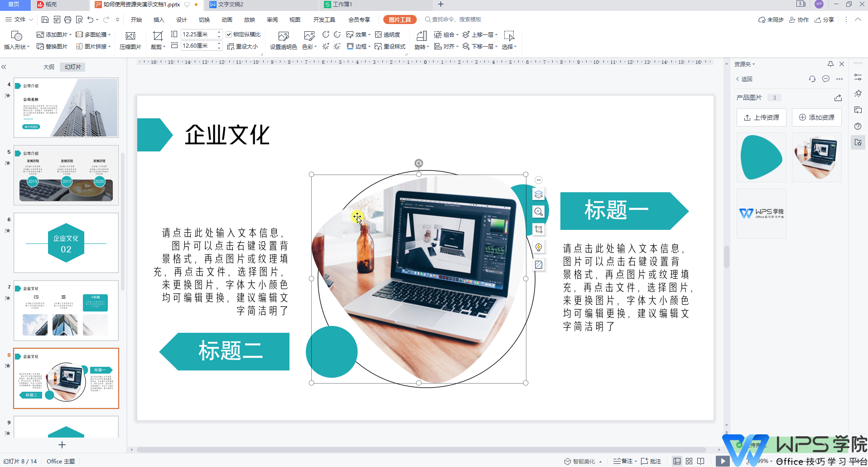Click the rotate picture icon (旋转)
Viewport: 868px width, 467px height.
point(421,36)
